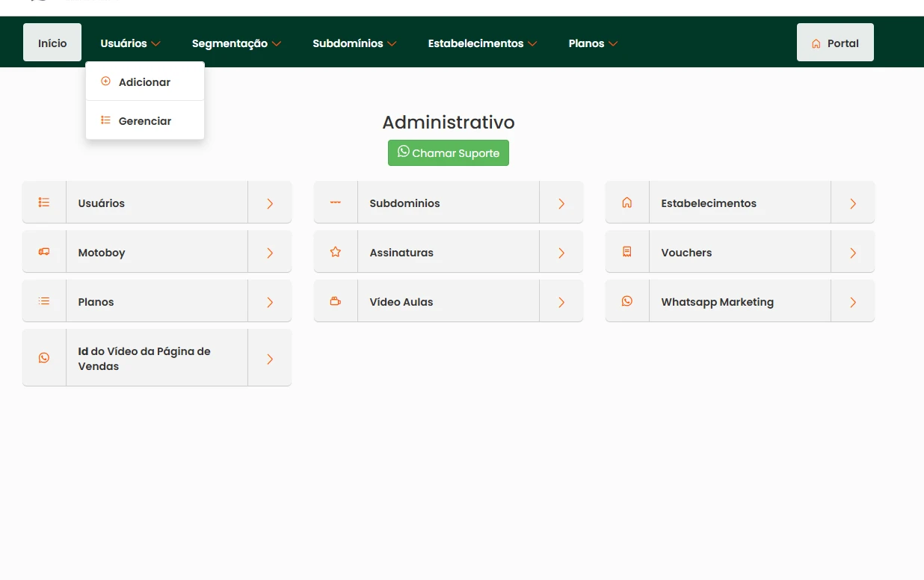Viewport: 924px width, 580px height.
Task: Open the Estabelecimentos card label
Action: coord(709,203)
